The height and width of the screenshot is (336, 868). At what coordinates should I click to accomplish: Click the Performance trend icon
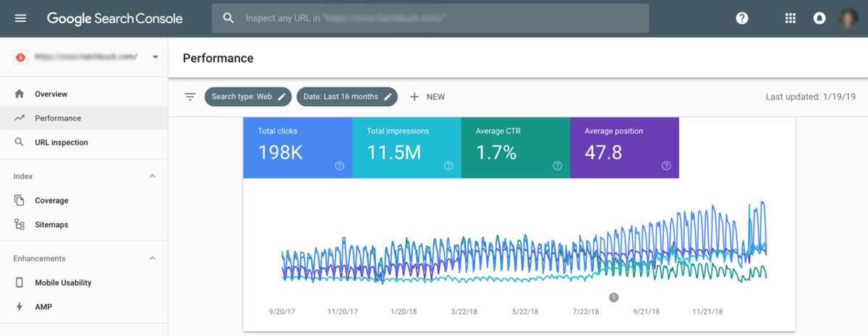[x=20, y=118]
